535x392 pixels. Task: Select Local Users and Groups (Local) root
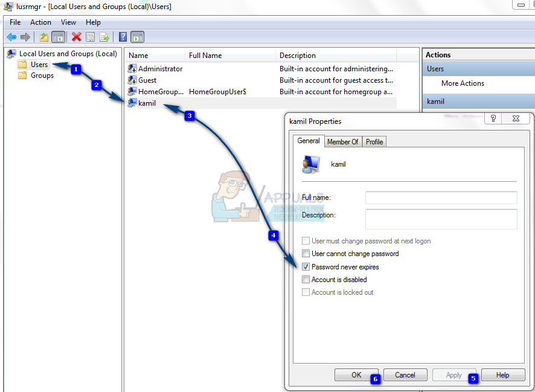tap(68, 54)
